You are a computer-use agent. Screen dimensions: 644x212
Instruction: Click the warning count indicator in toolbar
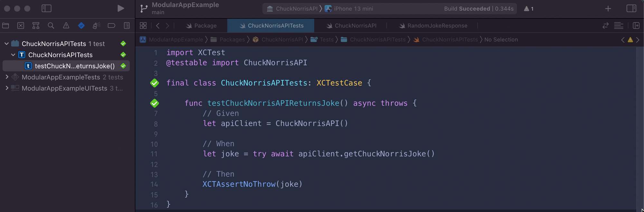(x=529, y=9)
